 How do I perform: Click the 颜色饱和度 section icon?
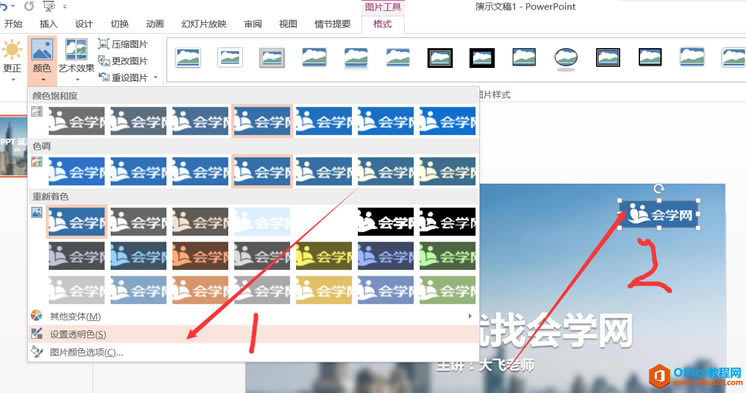click(x=37, y=112)
